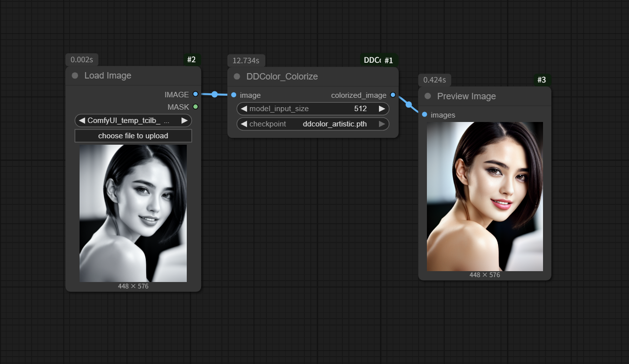Decrease model_input_size with left arrow
Image resolution: width=629 pixels, height=364 pixels.
click(244, 109)
